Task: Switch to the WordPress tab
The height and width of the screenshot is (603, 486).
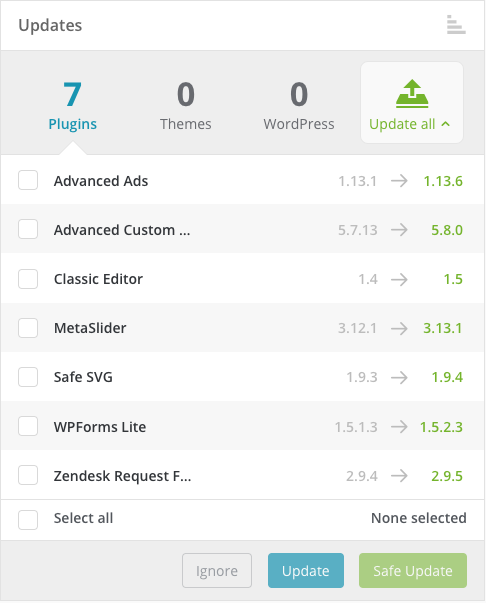Action: pos(299,106)
